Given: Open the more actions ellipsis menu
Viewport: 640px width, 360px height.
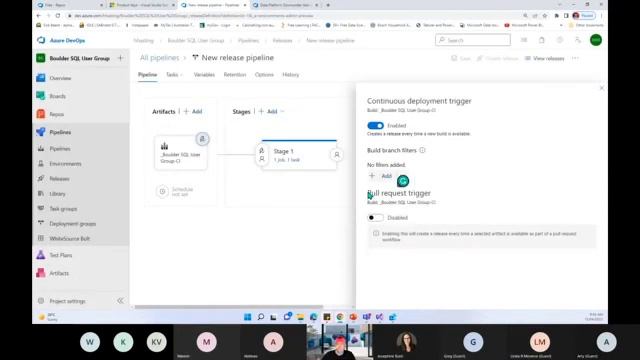Looking at the screenshot, I should [x=576, y=58].
